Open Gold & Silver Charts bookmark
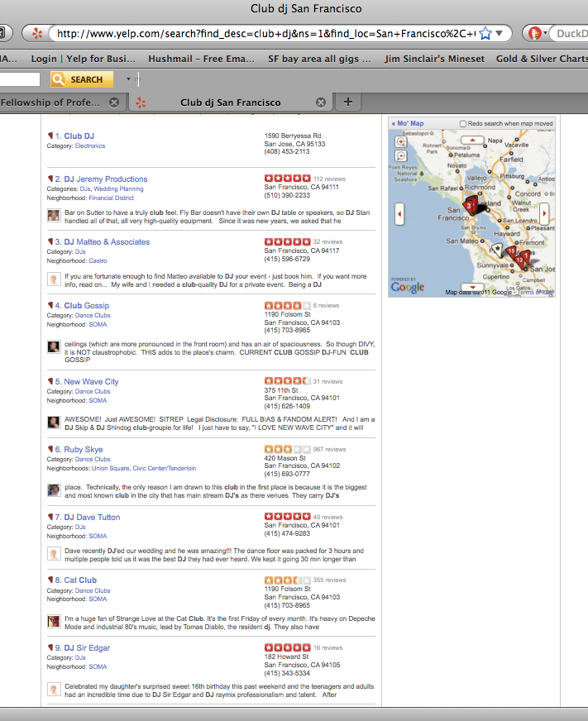 (542, 59)
